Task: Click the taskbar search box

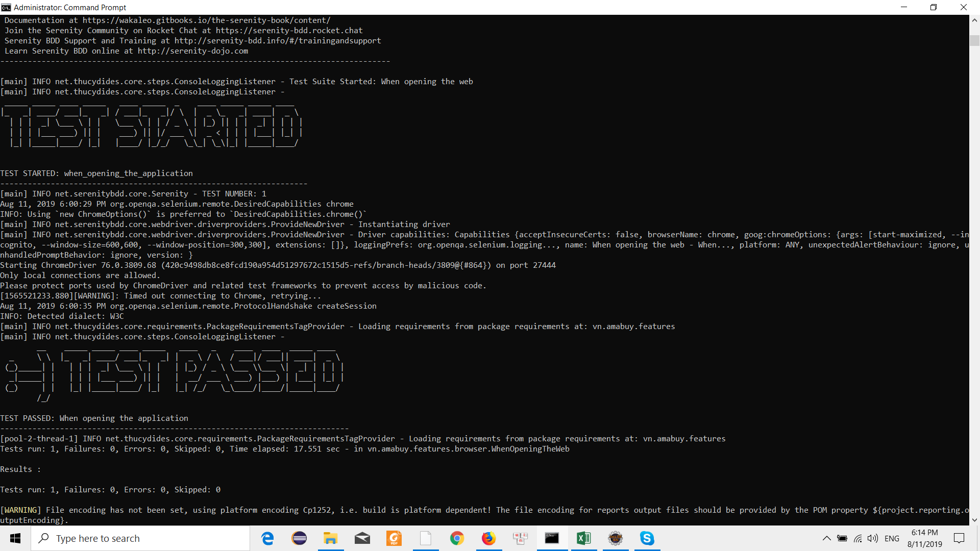Action: pos(140,538)
